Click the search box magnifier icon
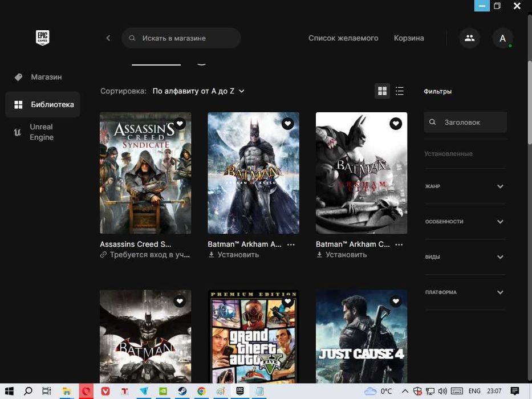The width and height of the screenshot is (532, 399). pos(132,38)
